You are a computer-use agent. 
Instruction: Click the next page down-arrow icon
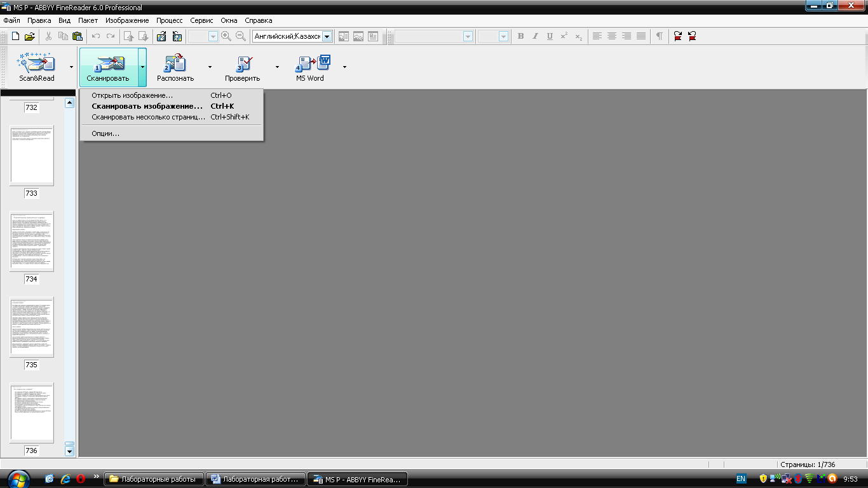[143, 36]
